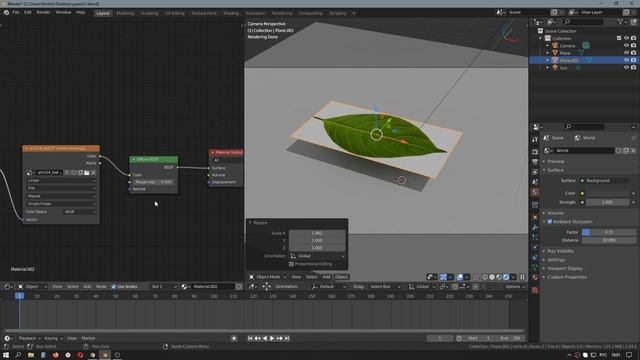Open the viewport Object menu

point(341,277)
